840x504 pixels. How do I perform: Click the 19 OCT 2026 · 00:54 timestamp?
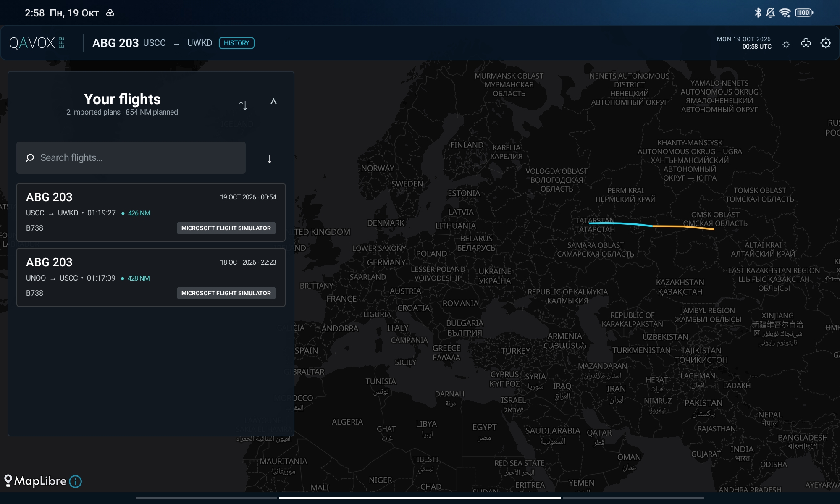[248, 197]
